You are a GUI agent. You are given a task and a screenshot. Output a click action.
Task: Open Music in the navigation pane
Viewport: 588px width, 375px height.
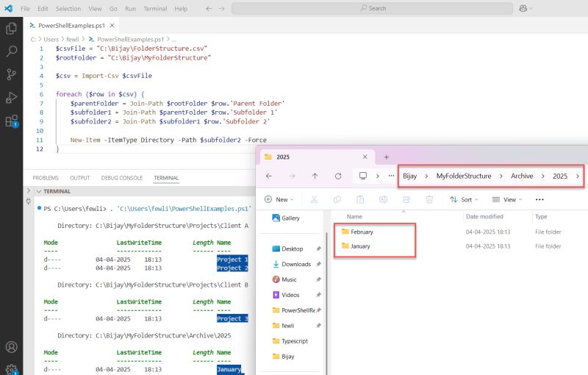pos(284,279)
